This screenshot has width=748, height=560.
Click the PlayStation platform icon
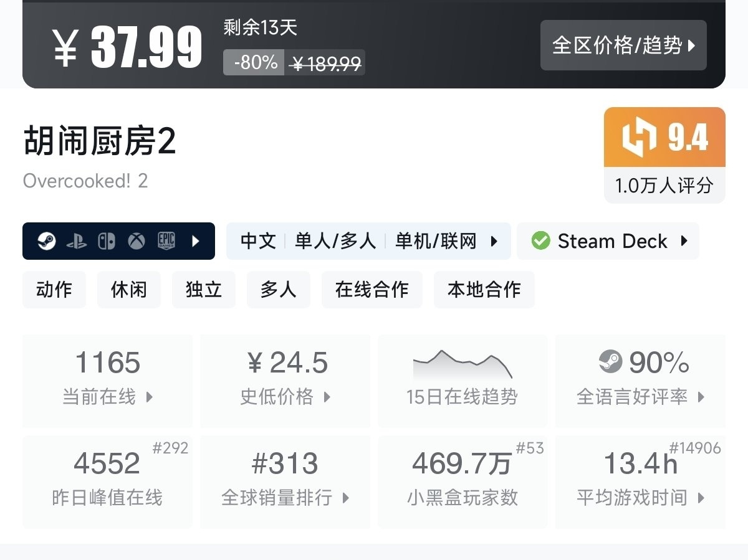[x=77, y=241]
